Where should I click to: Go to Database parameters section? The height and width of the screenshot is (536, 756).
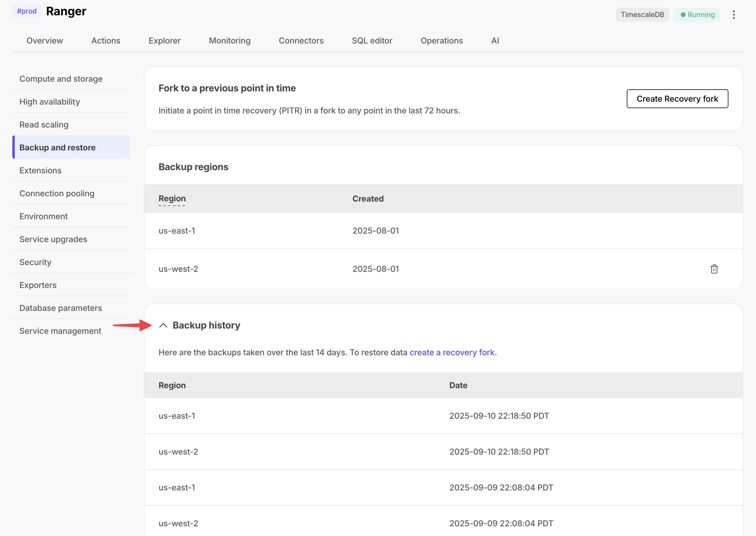tap(61, 308)
